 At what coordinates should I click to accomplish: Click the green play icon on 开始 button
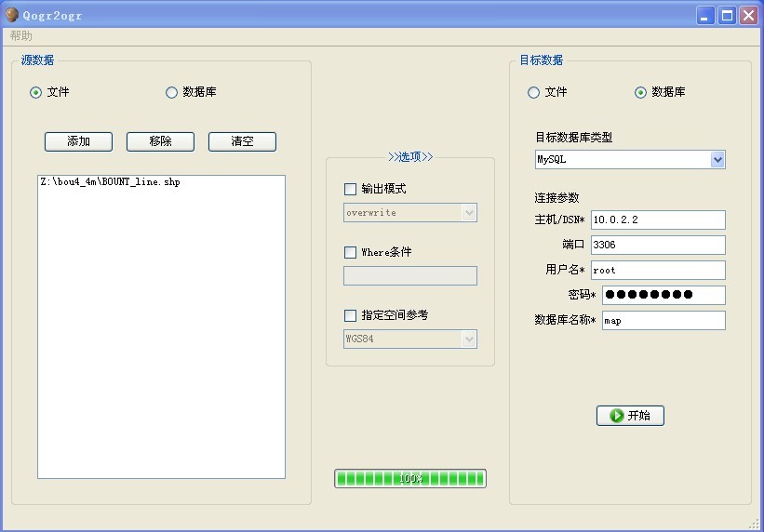click(616, 416)
